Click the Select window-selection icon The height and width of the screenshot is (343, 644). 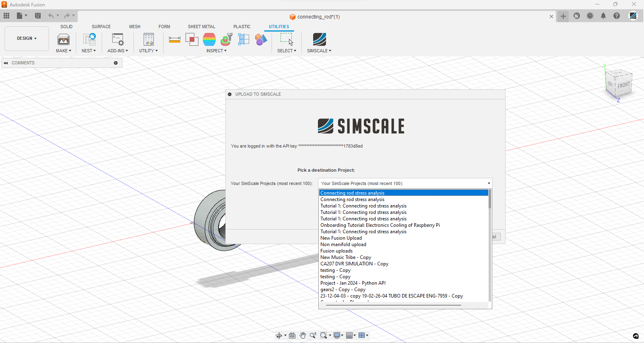point(287,39)
